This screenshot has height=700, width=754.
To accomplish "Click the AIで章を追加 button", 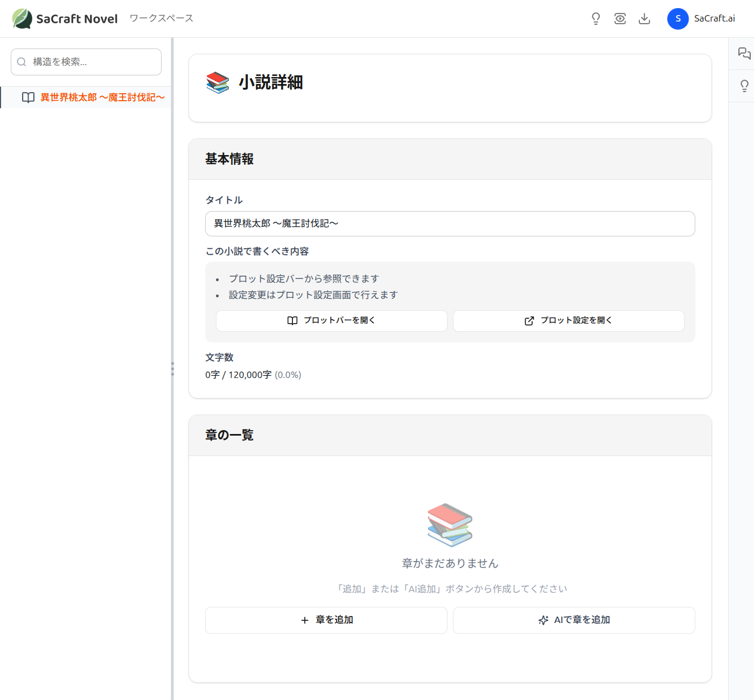I will tap(574, 620).
